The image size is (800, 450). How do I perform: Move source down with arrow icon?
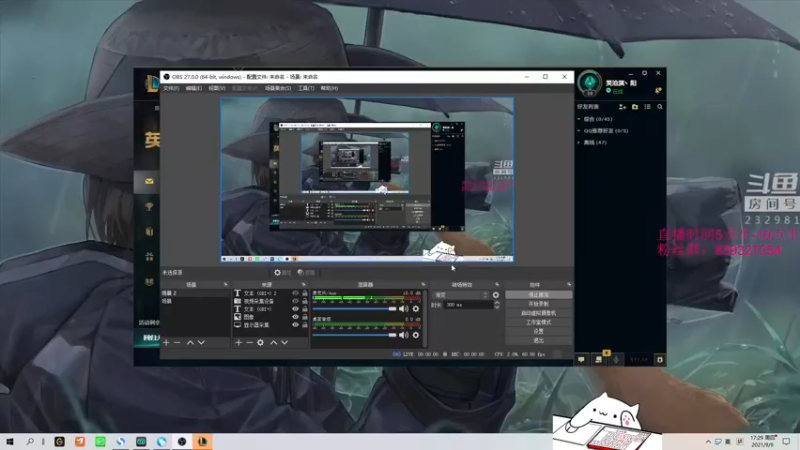(285, 343)
